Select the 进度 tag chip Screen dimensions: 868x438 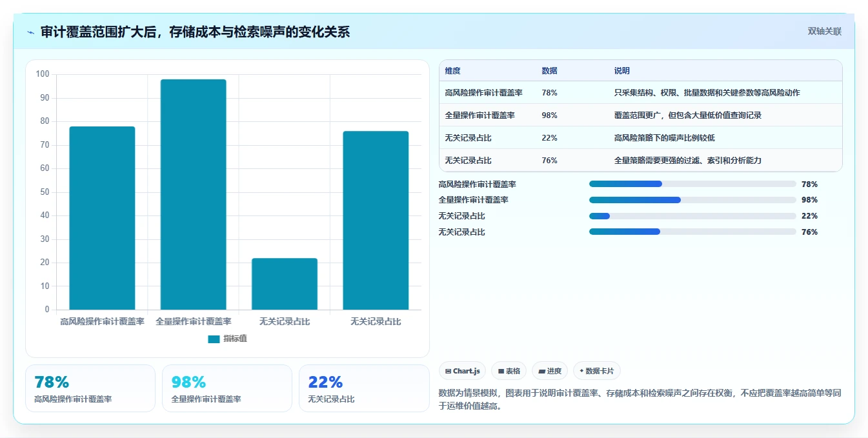550,371
